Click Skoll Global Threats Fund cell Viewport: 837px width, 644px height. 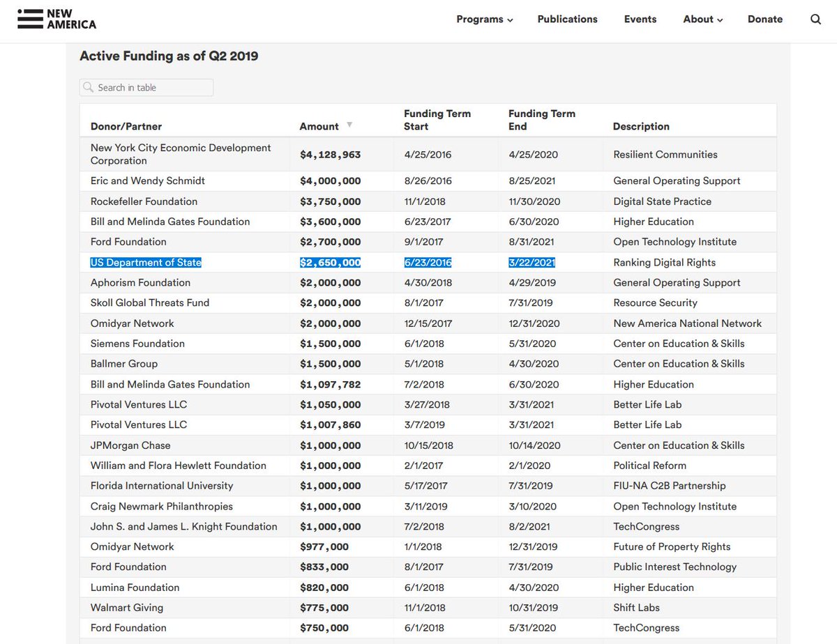coord(150,302)
